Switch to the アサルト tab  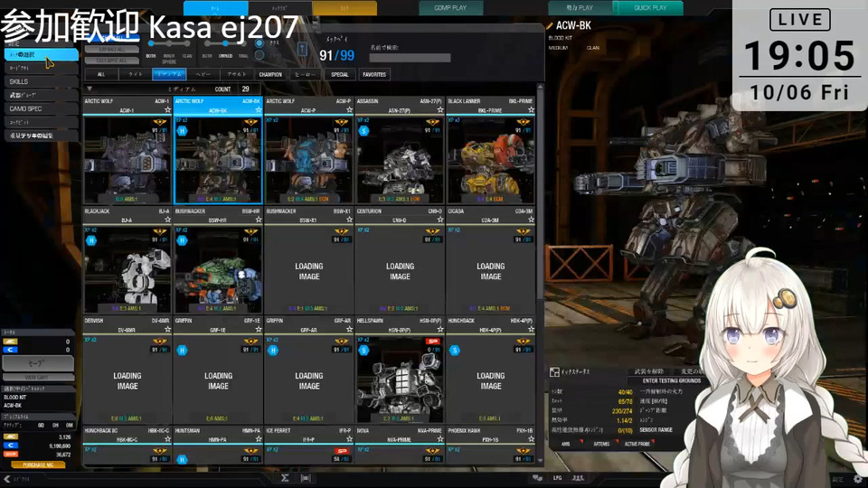point(237,74)
